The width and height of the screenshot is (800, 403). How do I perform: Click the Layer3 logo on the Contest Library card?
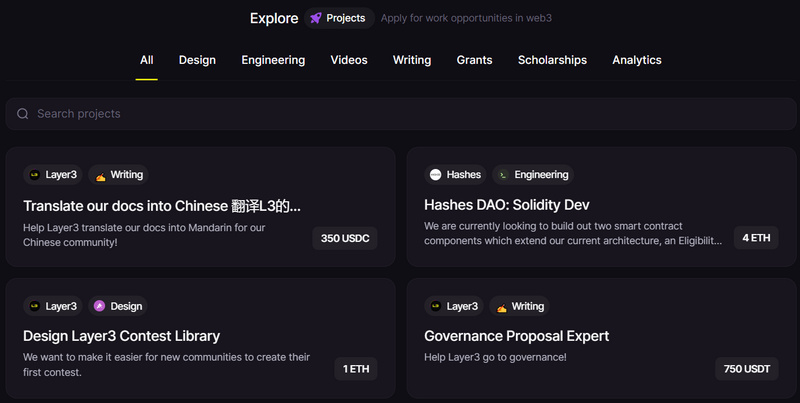[x=34, y=306]
